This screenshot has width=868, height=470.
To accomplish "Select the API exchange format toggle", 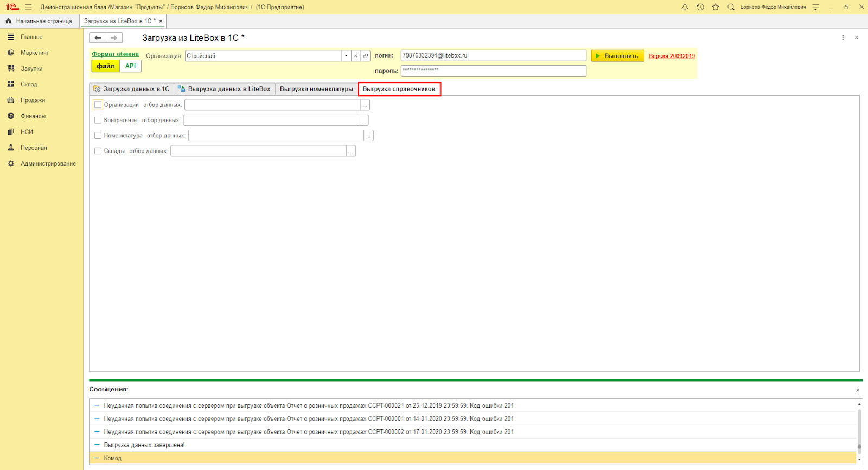I will click(x=131, y=66).
